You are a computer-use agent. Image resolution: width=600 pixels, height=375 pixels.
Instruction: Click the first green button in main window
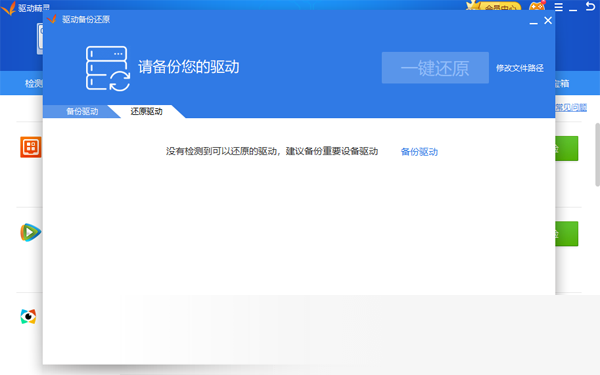566,148
